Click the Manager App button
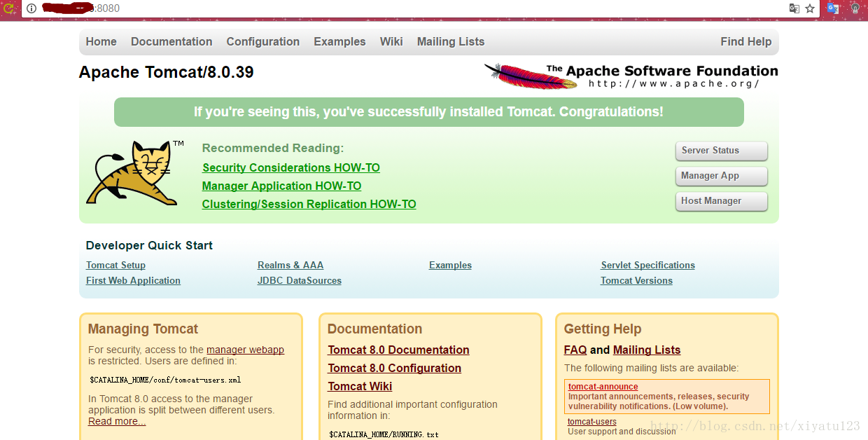The width and height of the screenshot is (868, 440). click(721, 176)
